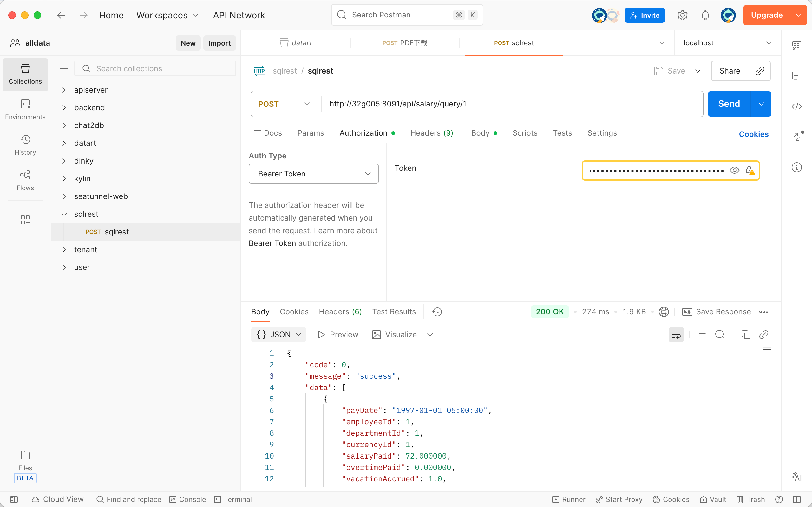
Task: Open the request info icon
Action: coord(796,167)
